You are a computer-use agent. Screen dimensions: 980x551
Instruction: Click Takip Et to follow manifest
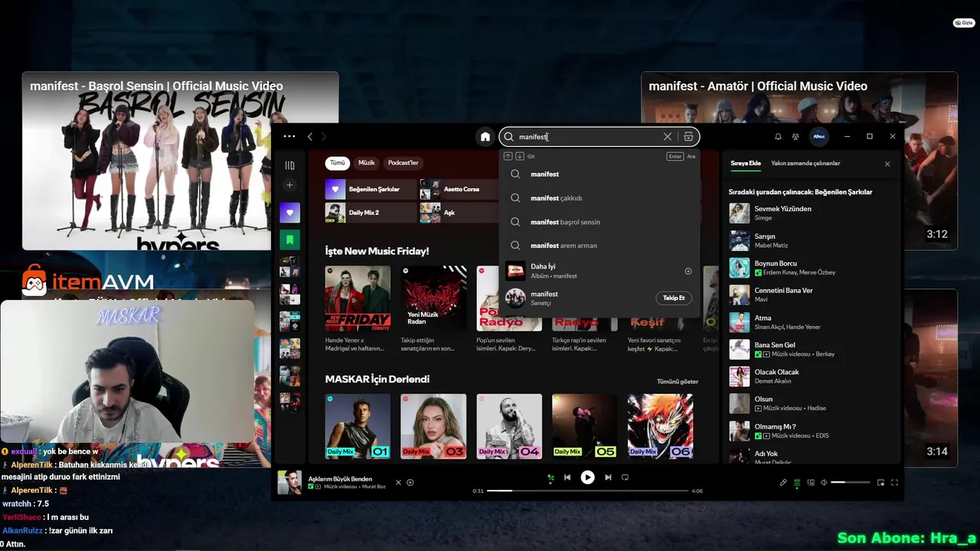(x=674, y=298)
